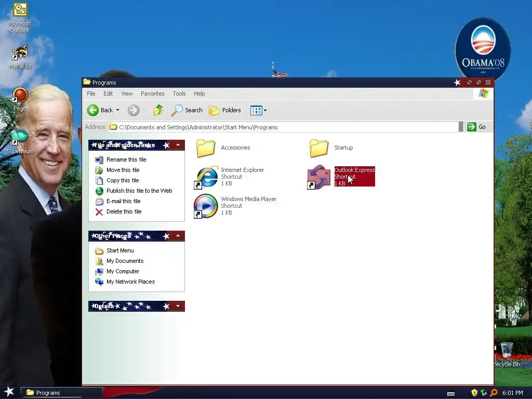Screen dimensions: 532x399
Task: Go to My Network Places link
Action: click(130, 282)
